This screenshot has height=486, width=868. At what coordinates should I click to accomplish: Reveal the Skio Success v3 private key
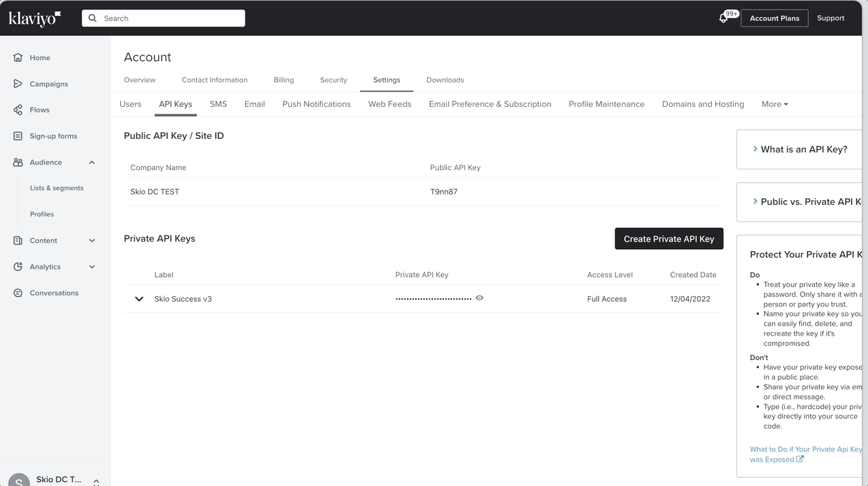(479, 297)
